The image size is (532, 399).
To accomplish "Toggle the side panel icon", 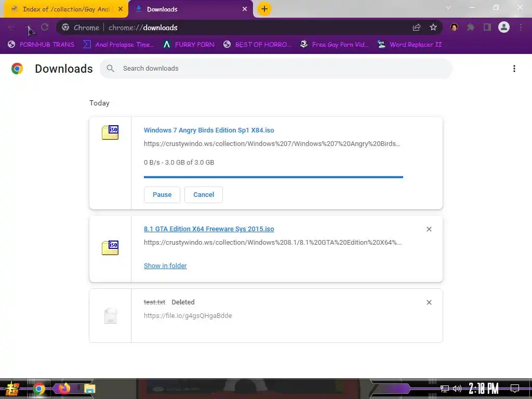I will pyautogui.click(x=487, y=28).
